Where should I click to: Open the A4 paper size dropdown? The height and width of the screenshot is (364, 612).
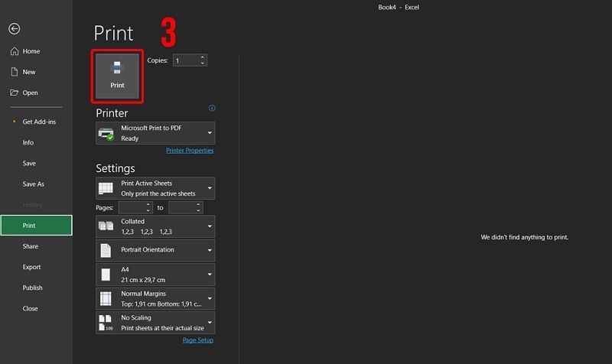point(155,275)
